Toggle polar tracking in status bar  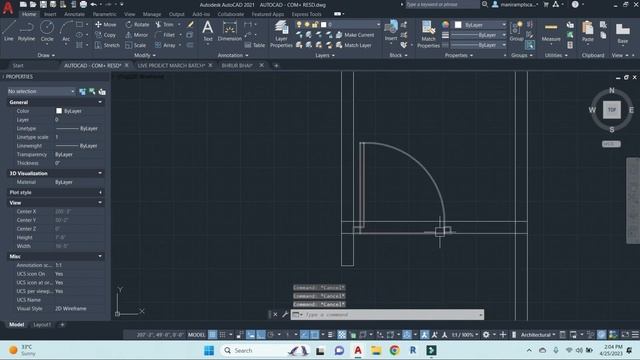(271, 335)
